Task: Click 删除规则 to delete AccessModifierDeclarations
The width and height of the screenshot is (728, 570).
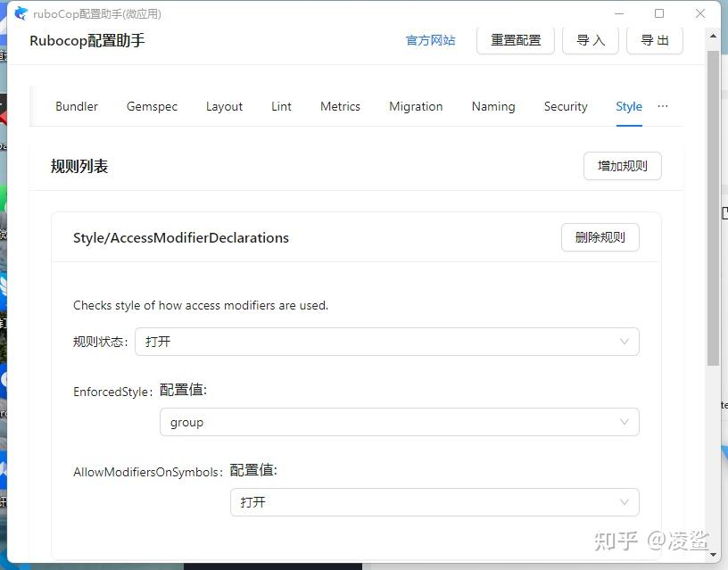Action: point(600,237)
